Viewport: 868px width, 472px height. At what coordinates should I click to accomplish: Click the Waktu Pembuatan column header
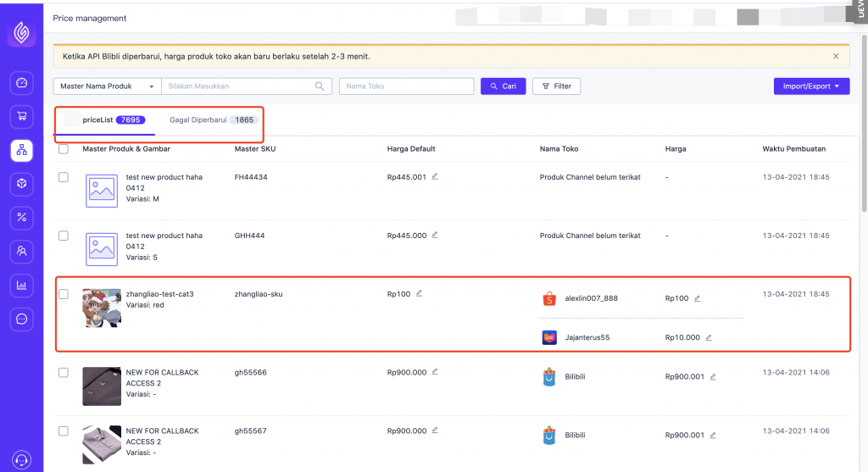pos(793,149)
